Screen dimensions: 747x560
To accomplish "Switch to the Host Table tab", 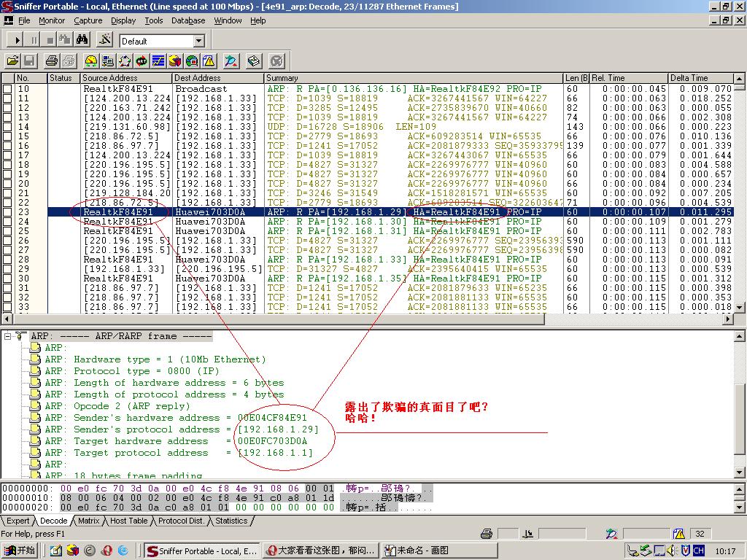I will [x=128, y=521].
